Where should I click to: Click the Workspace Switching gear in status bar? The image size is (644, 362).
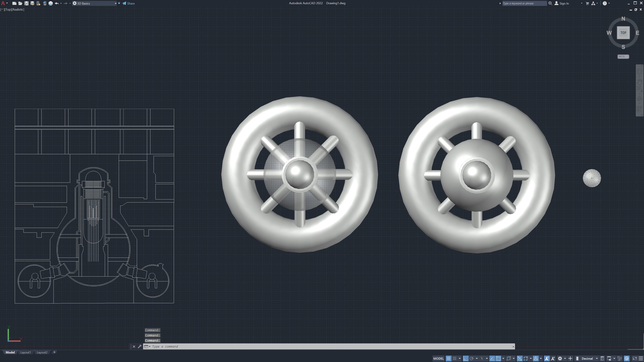tap(560, 358)
